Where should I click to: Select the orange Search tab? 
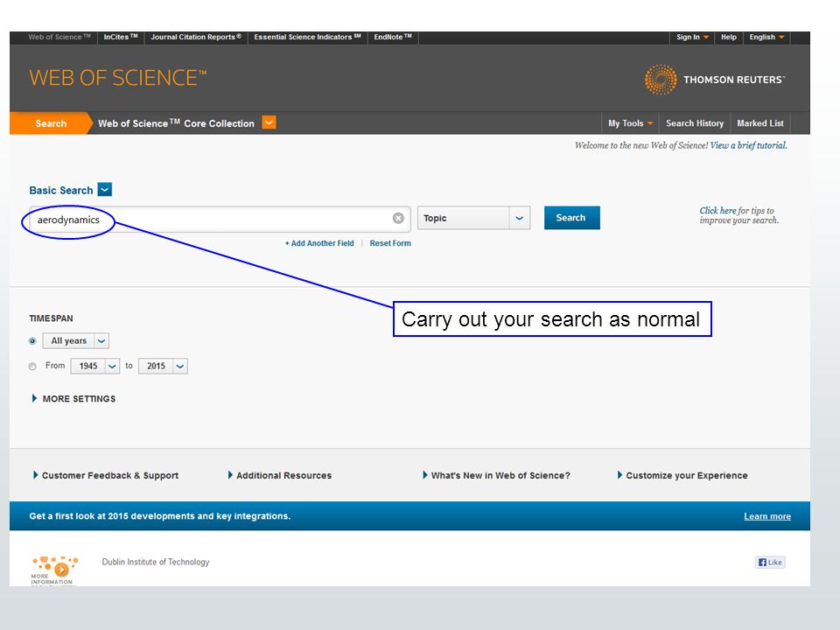(51, 123)
